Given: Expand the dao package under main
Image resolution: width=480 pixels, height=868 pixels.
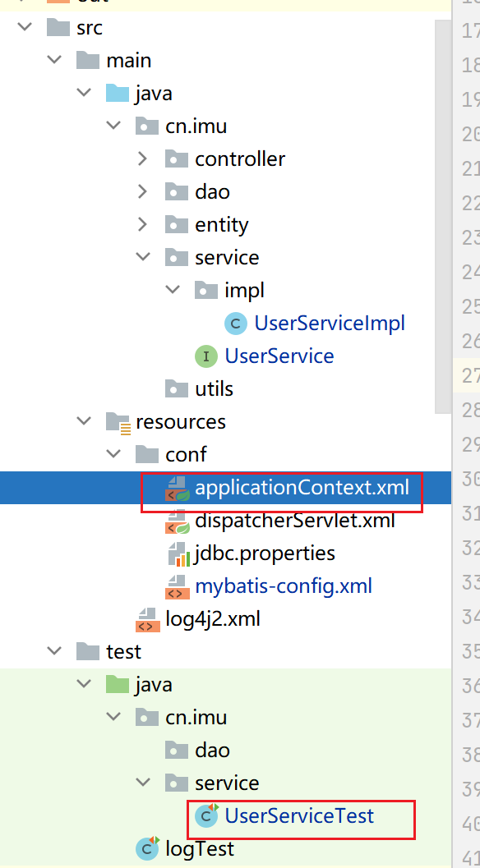Looking at the screenshot, I should pos(143,191).
